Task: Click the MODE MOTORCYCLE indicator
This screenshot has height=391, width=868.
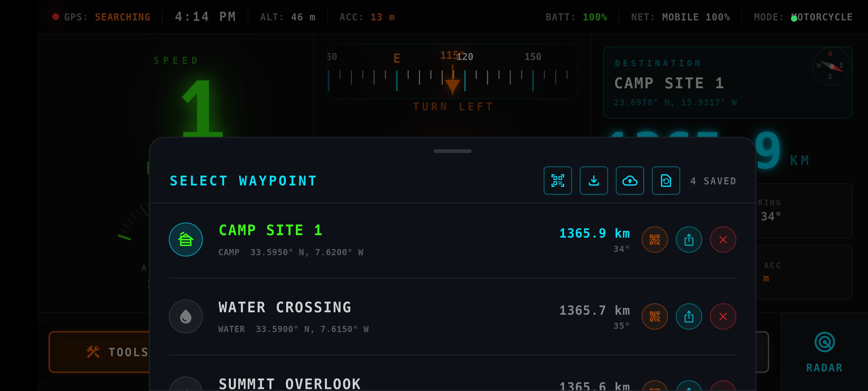Action: pos(803,17)
